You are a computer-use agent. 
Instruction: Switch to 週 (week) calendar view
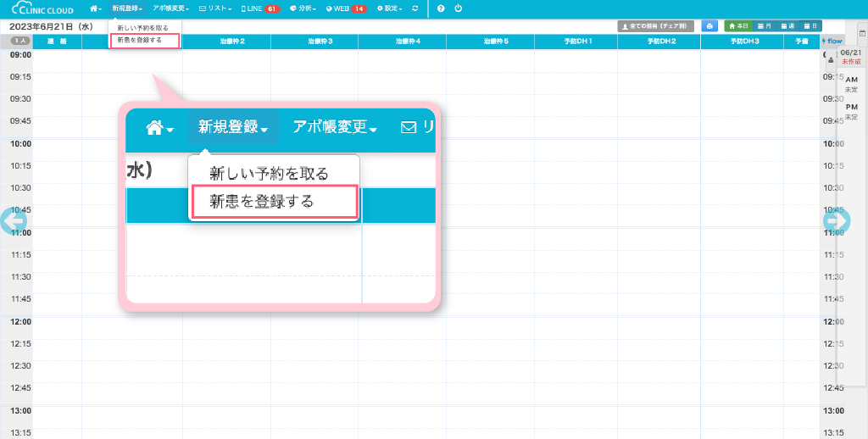tap(787, 26)
